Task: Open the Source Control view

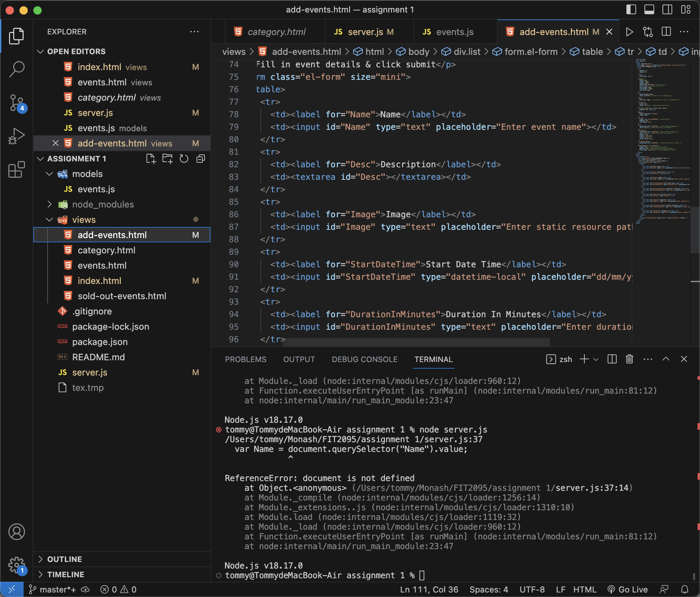Action: [x=16, y=103]
